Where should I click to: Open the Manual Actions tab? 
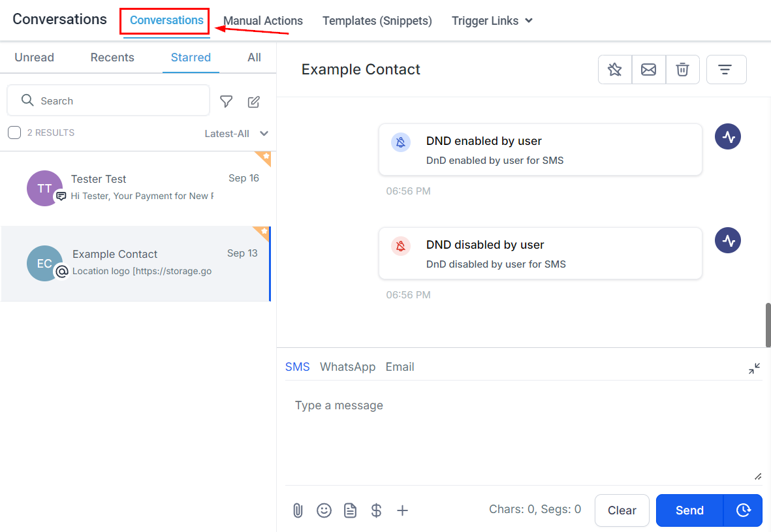263,21
